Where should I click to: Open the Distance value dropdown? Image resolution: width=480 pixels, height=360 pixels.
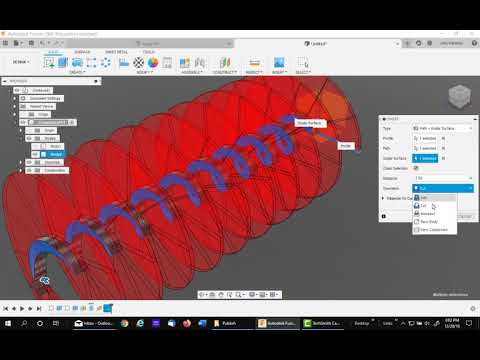coord(471,178)
